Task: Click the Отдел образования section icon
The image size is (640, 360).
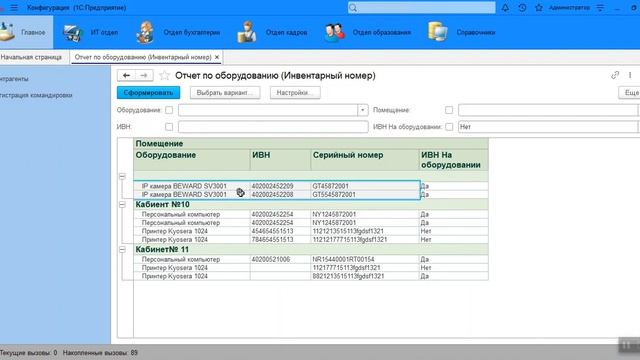Action: (x=335, y=33)
